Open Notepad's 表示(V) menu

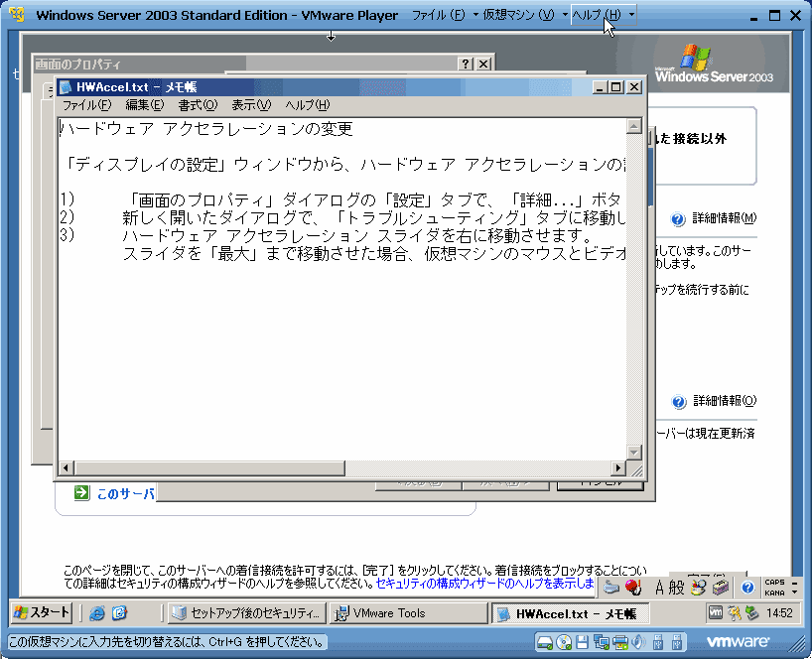click(251, 105)
